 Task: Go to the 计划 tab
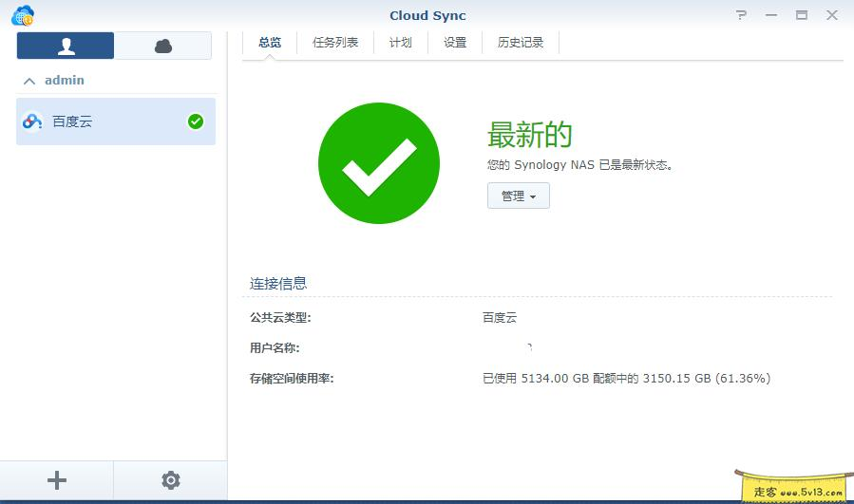tap(401, 43)
